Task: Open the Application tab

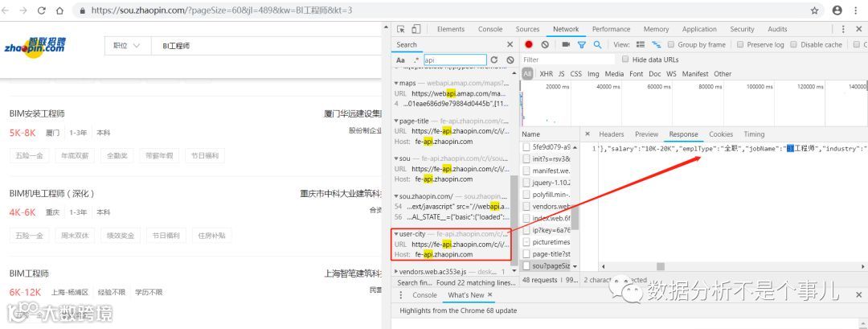Action: coord(699,29)
